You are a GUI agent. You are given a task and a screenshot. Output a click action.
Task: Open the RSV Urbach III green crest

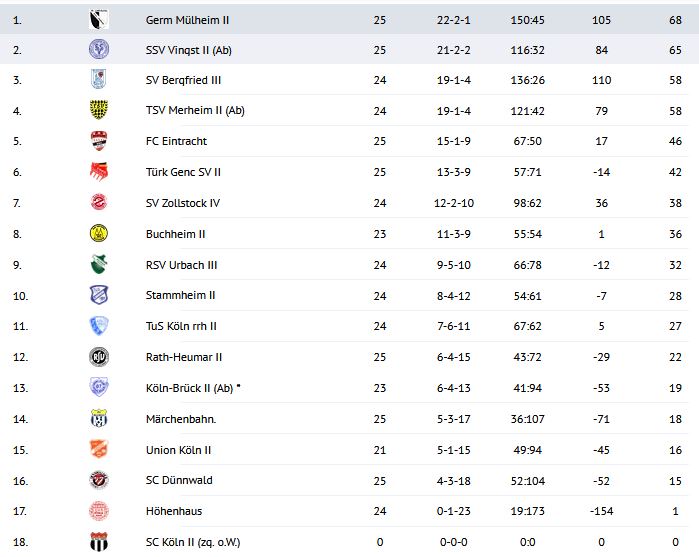point(99,265)
